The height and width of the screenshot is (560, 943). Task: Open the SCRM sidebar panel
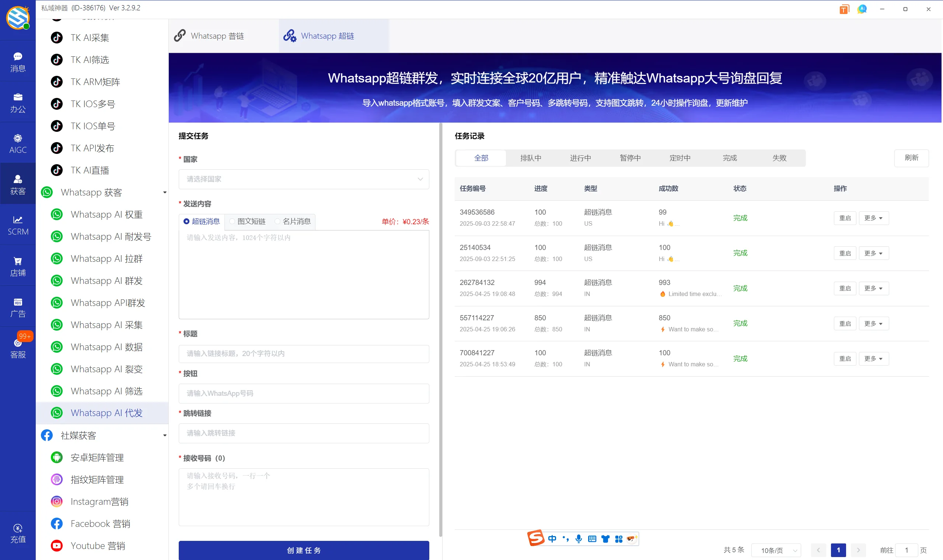pyautogui.click(x=18, y=225)
